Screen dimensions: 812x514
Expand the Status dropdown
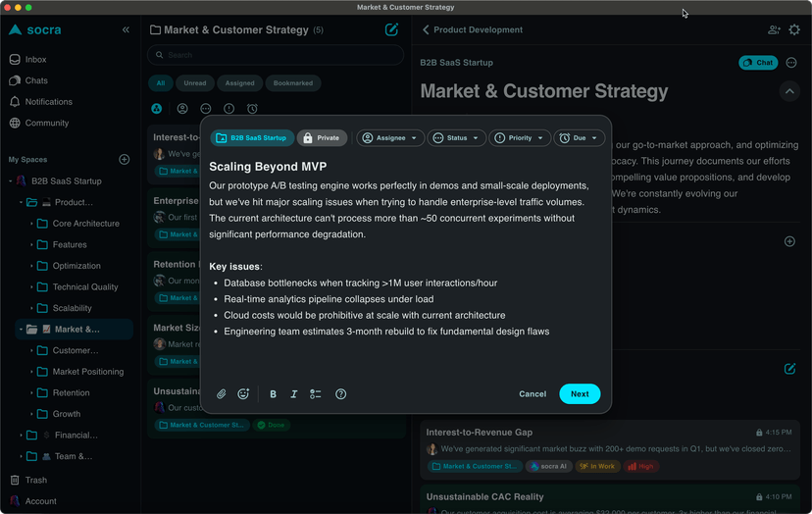pos(457,138)
